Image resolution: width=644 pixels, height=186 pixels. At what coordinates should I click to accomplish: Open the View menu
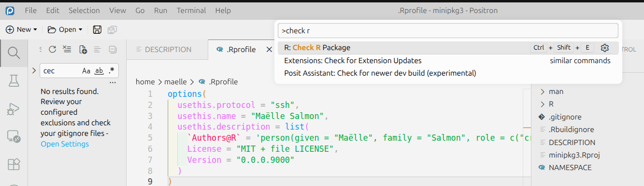(117, 10)
